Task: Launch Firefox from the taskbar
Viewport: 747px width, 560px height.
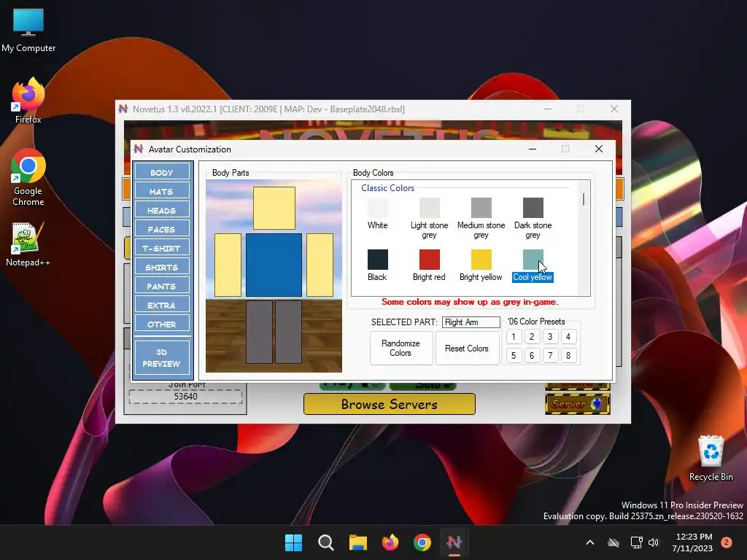Action: (x=390, y=542)
